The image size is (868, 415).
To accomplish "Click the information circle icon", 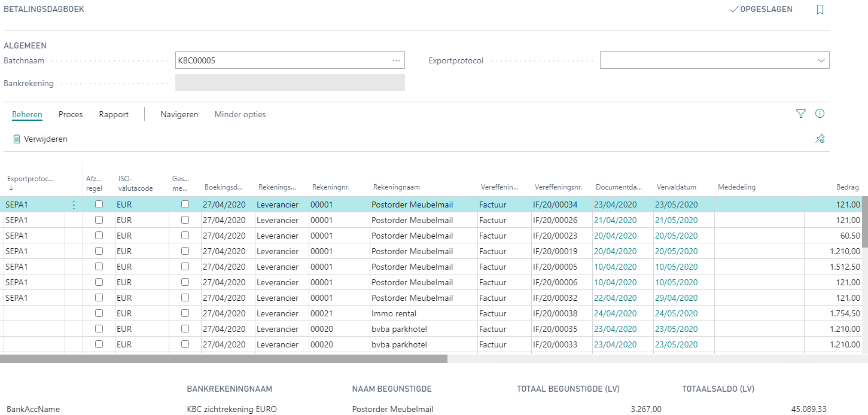I will (820, 114).
